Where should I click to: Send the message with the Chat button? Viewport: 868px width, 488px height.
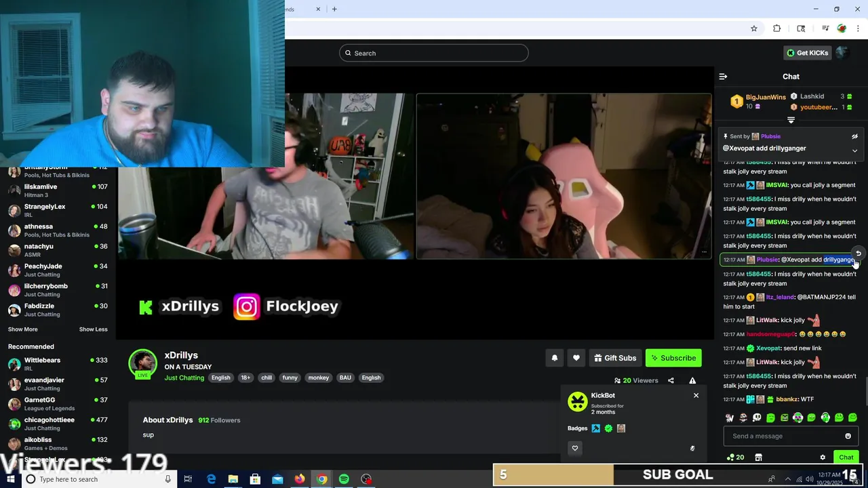click(846, 457)
